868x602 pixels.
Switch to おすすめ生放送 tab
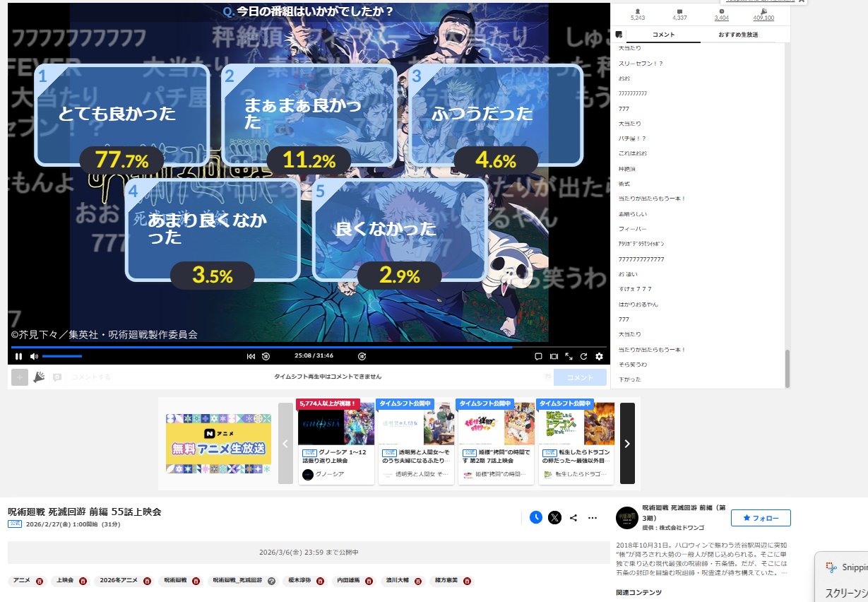point(738,35)
